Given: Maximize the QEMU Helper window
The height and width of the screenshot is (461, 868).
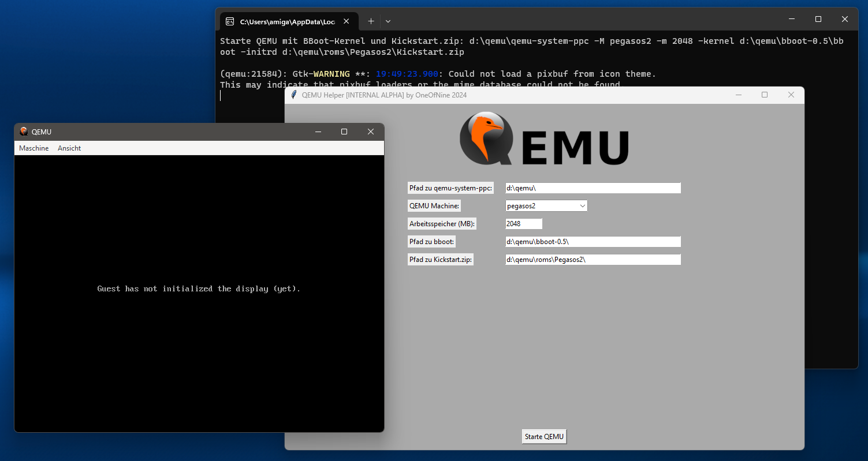Looking at the screenshot, I should click(765, 95).
